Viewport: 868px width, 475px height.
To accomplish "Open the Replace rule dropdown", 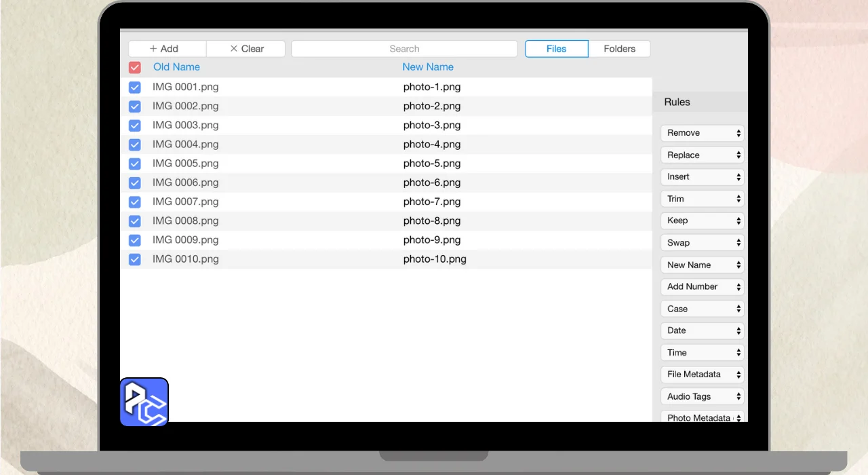I will 703,155.
